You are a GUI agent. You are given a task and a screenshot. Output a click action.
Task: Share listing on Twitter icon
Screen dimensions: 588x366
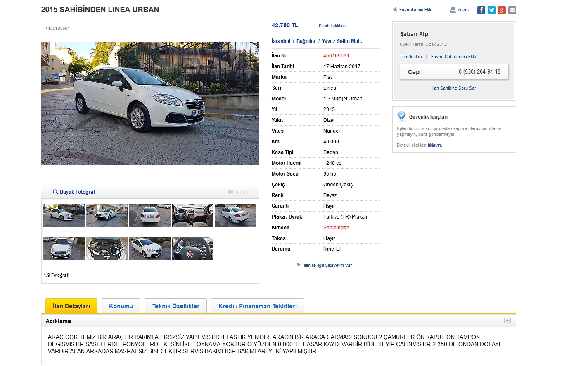point(491,10)
